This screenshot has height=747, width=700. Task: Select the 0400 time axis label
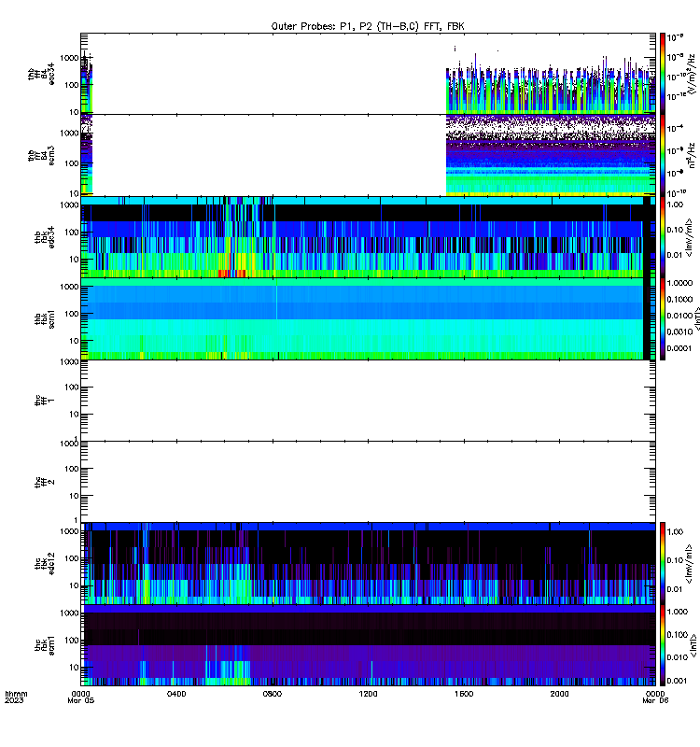(x=176, y=694)
